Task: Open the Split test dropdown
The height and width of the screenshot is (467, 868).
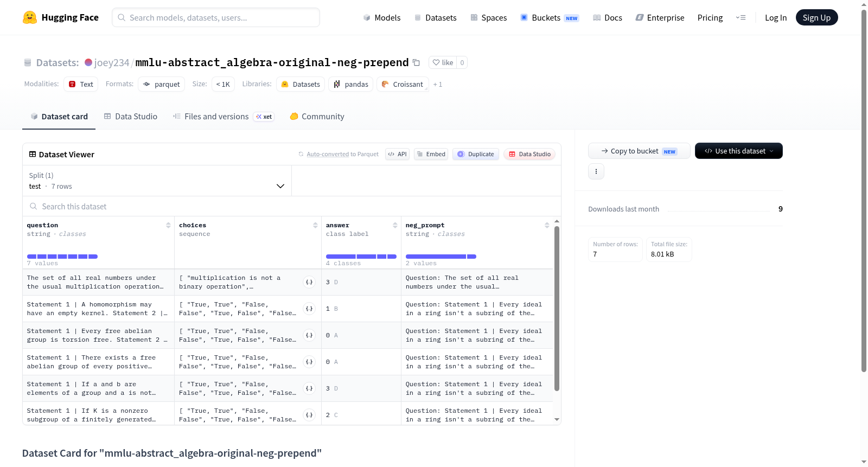Action: [157, 181]
